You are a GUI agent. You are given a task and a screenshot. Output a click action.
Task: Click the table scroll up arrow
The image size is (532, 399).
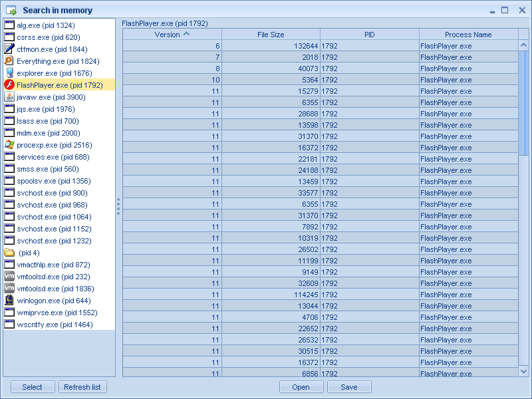tap(523, 45)
